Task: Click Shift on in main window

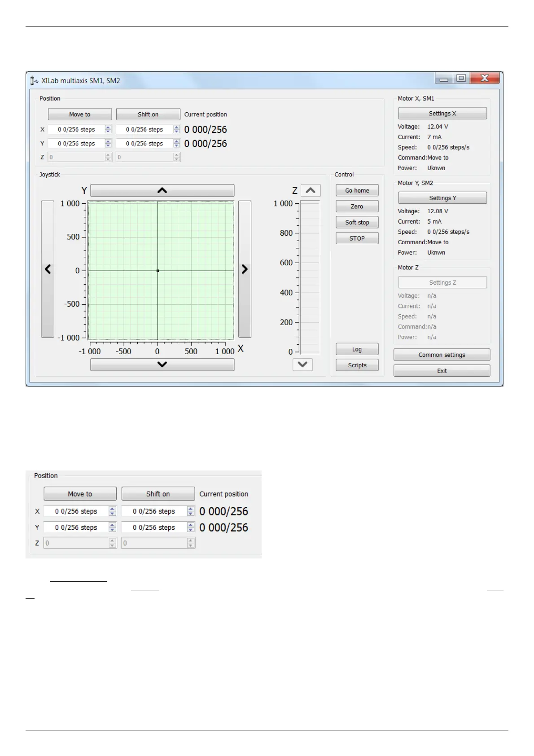Action: point(148,114)
